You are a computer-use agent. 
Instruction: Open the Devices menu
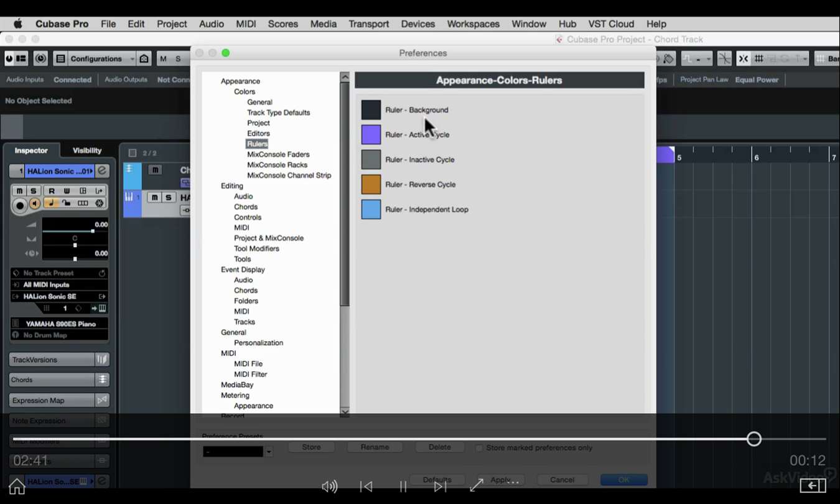[418, 24]
